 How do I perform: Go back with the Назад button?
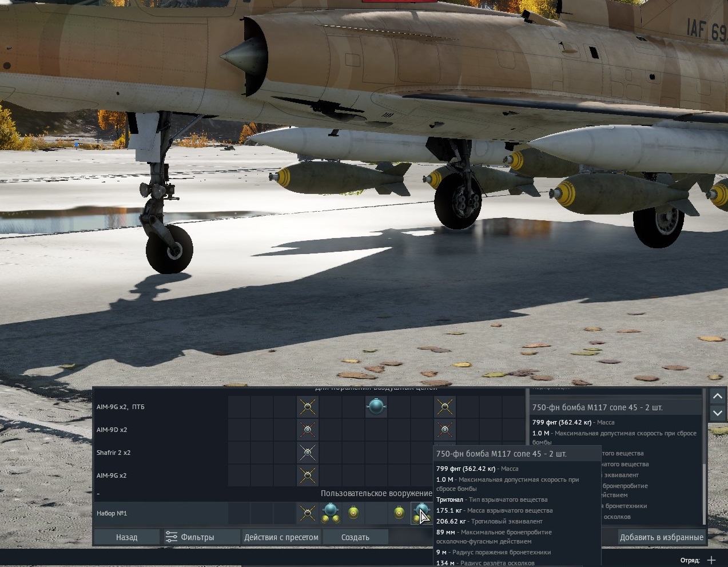pos(127,537)
